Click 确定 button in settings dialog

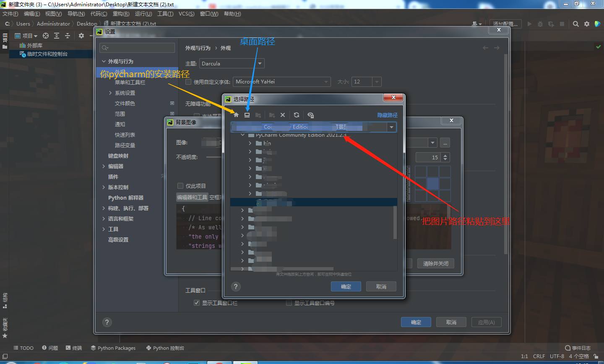click(416, 322)
